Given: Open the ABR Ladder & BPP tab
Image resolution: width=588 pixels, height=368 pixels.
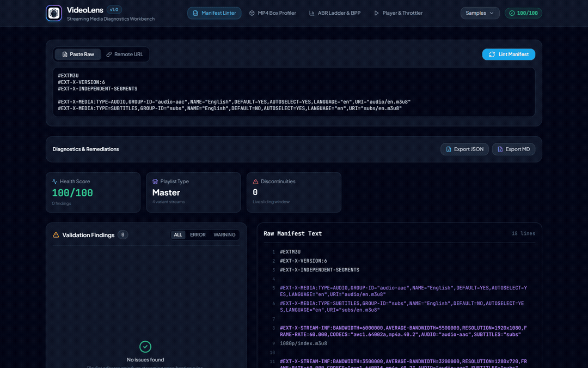Looking at the screenshot, I should coord(335,13).
